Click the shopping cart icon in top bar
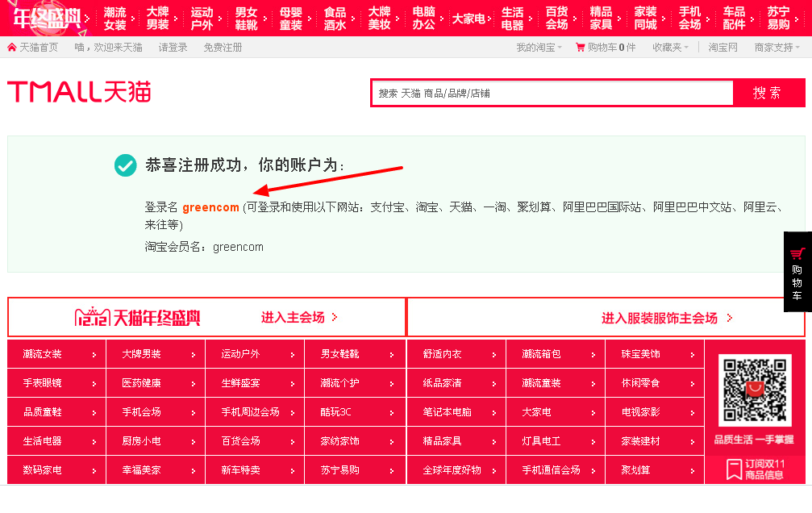This screenshot has height=513, width=812. [x=581, y=48]
